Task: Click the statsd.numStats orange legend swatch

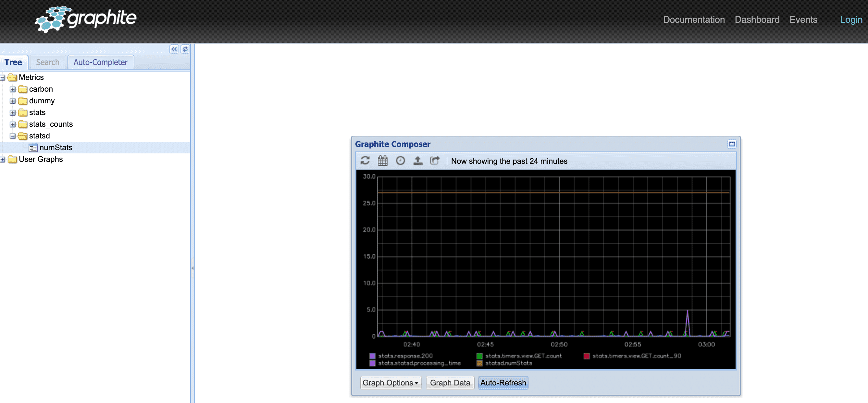Action: (x=479, y=363)
